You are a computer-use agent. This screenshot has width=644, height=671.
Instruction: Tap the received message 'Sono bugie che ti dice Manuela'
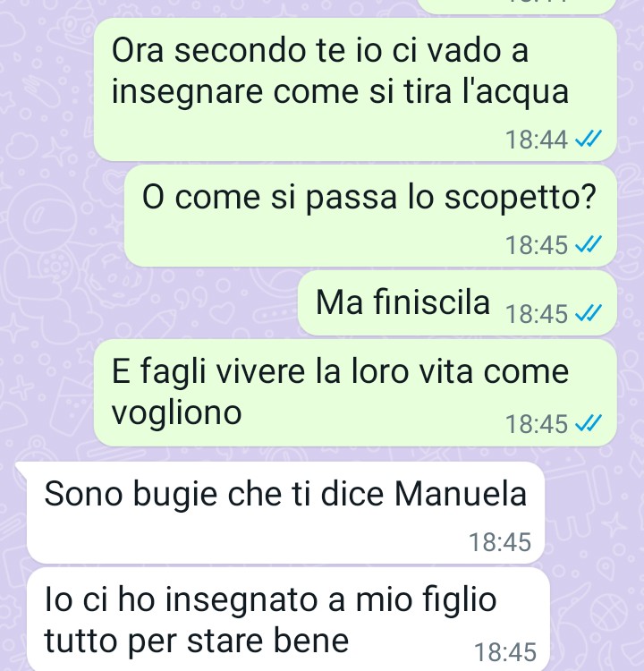[285, 513]
